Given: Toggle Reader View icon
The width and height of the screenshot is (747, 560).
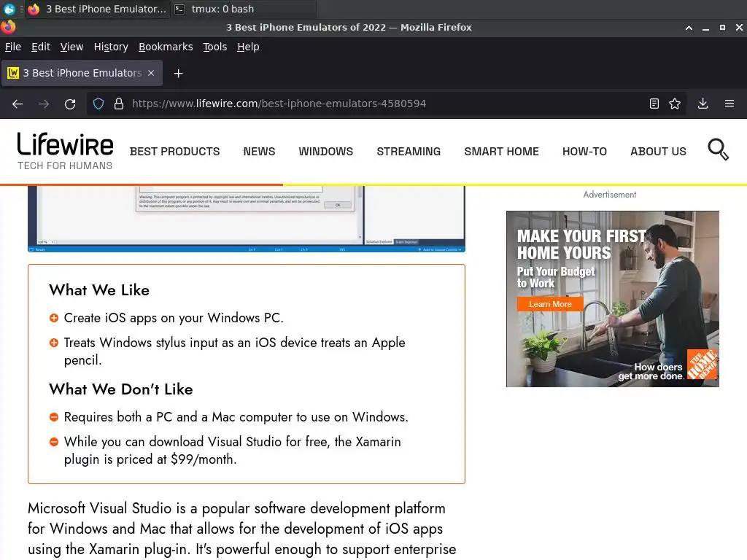Looking at the screenshot, I should click(654, 104).
